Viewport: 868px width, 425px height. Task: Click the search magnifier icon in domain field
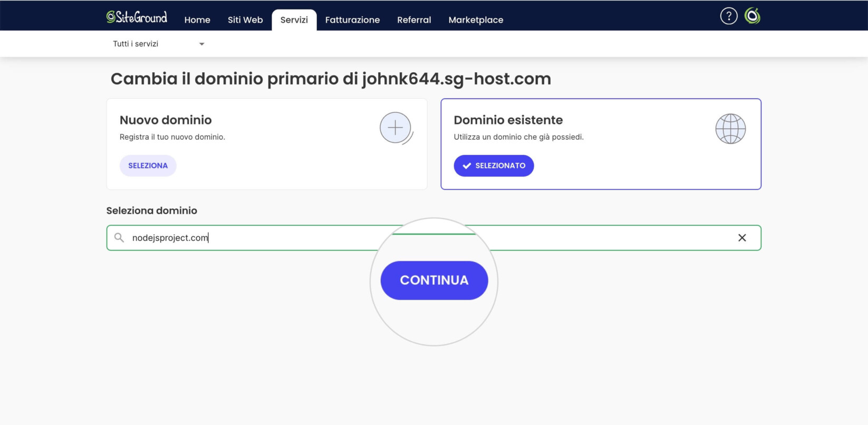(119, 238)
